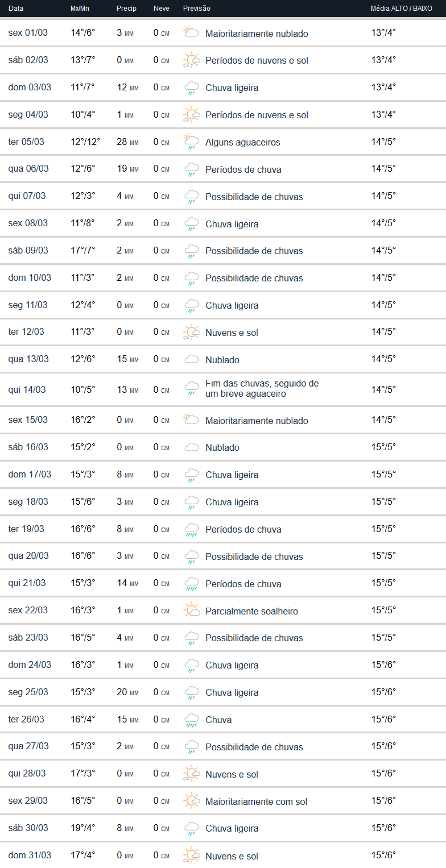Screen dimensions: 446x868
Task: Click the 19°/4° temperature for sáb 30/03
Action: click(82, 828)
